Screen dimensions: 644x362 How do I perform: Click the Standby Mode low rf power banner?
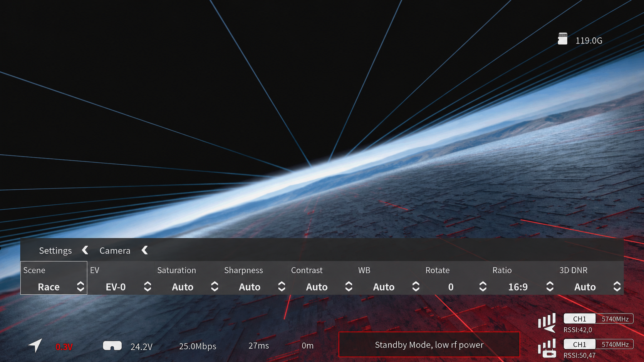point(429,345)
